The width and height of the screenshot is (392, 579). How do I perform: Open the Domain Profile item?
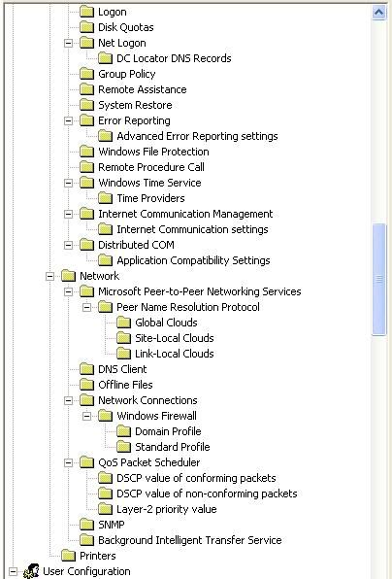(x=168, y=431)
